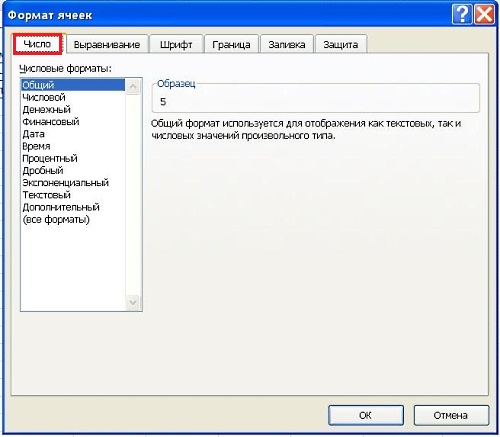Click the format list scroll-down arrow

point(133,302)
